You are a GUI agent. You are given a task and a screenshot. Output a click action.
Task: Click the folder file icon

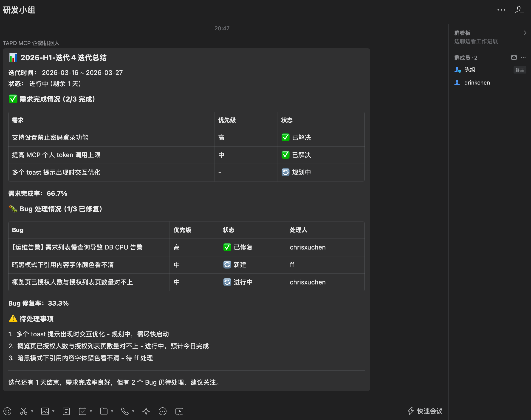tap(104, 411)
